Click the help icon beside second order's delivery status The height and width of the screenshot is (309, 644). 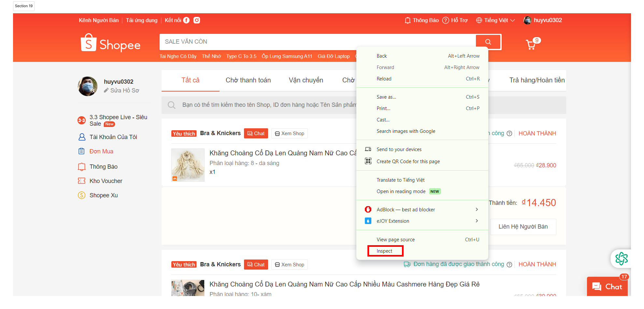[509, 264]
